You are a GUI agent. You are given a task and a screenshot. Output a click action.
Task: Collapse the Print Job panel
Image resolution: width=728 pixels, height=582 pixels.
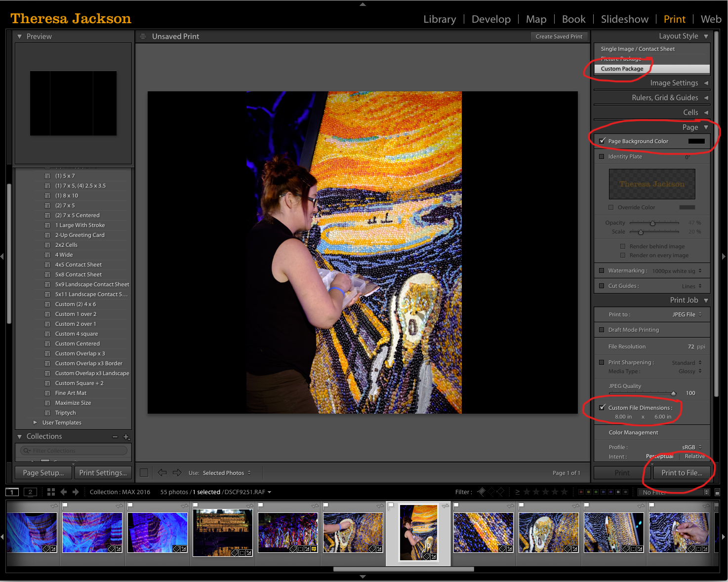pos(706,300)
